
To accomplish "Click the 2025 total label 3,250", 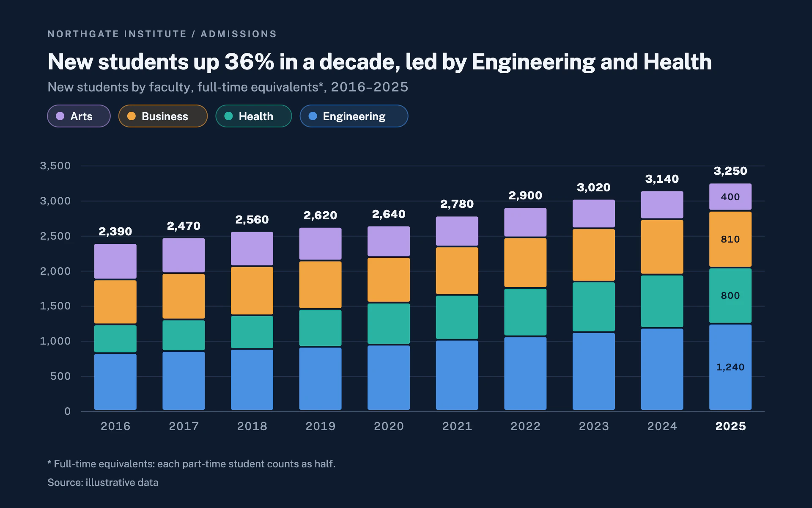I will tap(730, 171).
